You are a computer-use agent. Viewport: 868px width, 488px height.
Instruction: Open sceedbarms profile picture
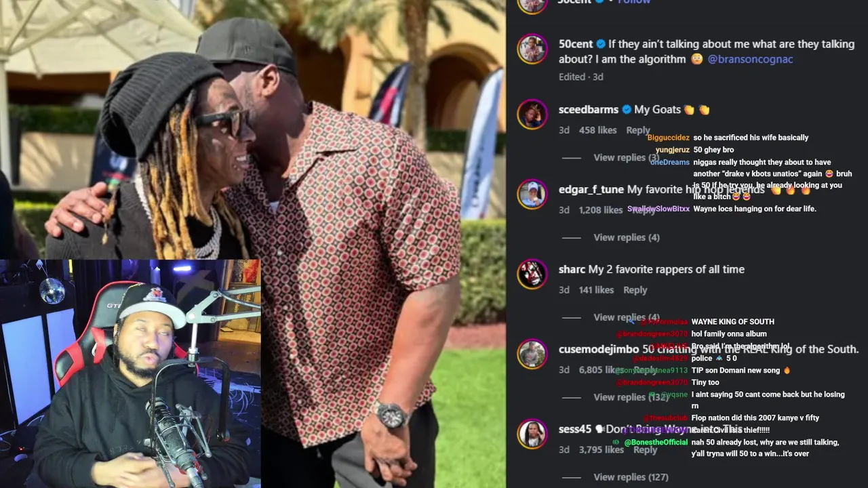[532, 114]
